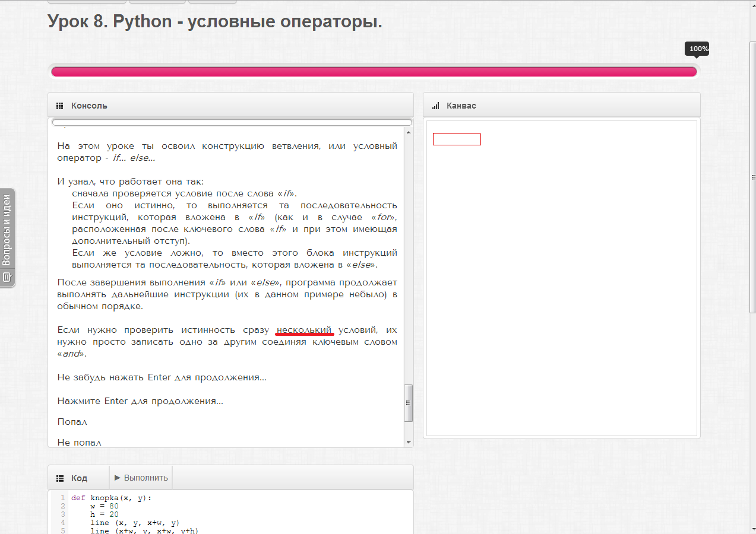756x534 pixels.
Task: Click the console scrollbar thumb grip
Action: [x=408, y=402]
